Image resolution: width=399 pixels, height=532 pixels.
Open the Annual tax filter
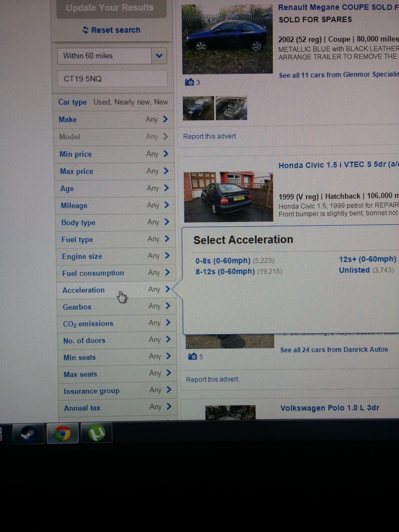[x=118, y=408]
